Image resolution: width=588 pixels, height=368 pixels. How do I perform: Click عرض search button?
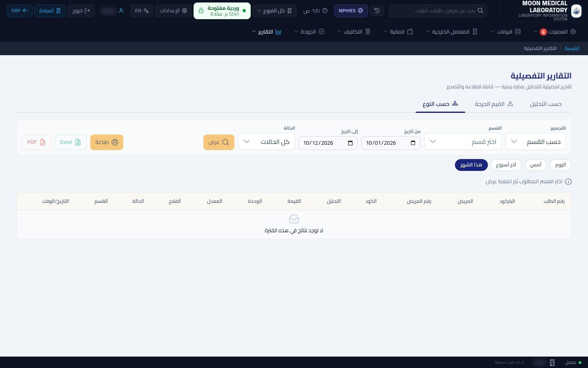coord(219,142)
